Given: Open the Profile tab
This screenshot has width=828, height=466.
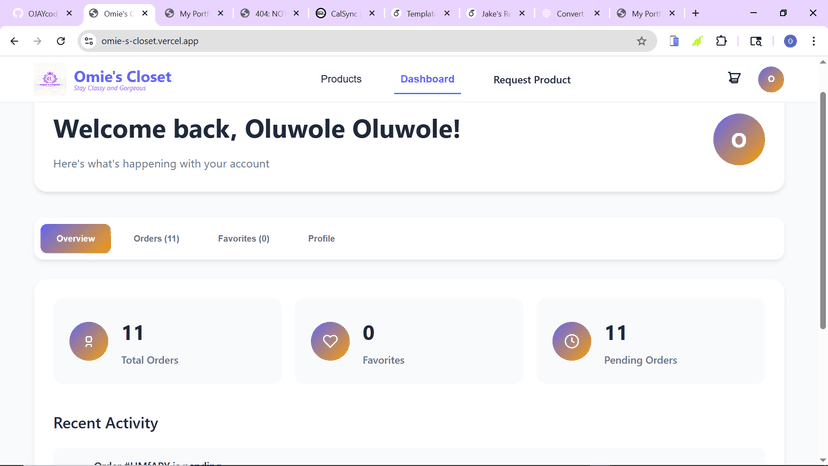Looking at the screenshot, I should tap(322, 239).
